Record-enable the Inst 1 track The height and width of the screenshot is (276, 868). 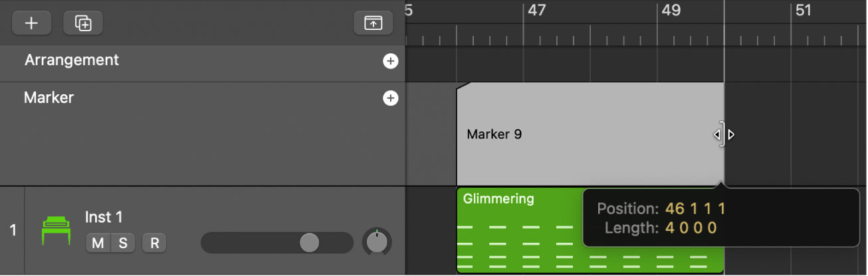coord(154,243)
